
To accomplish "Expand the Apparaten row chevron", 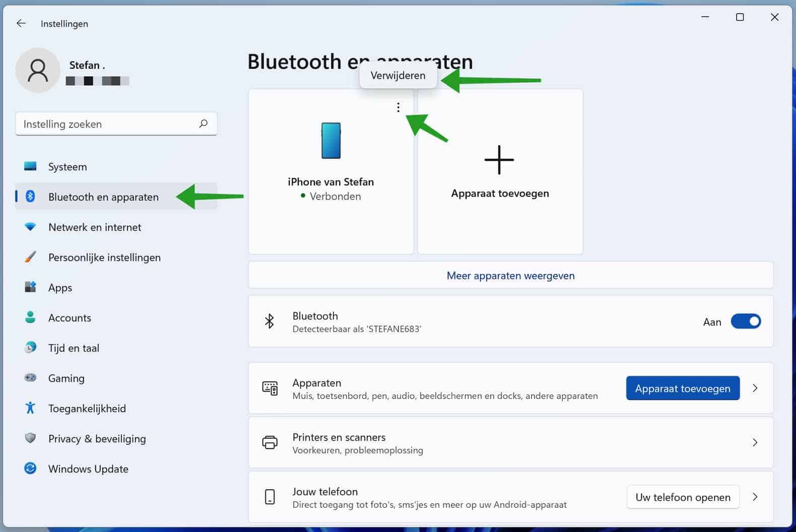I will coord(755,388).
